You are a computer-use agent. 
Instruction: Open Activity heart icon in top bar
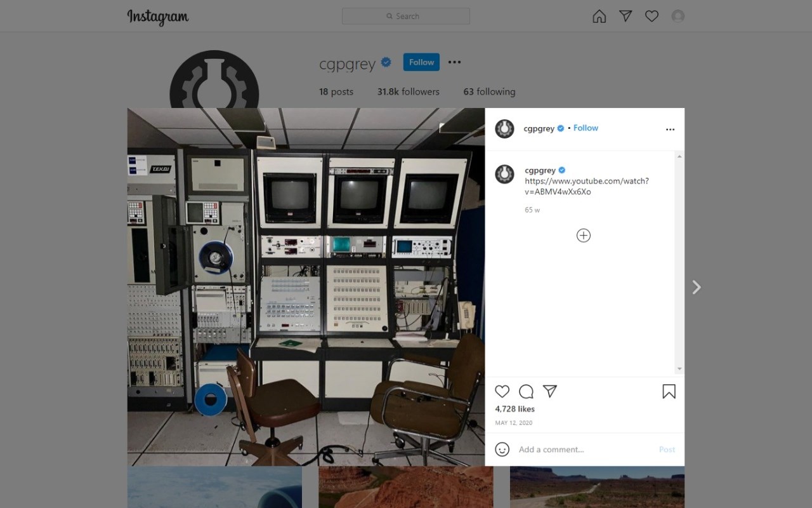652,17
